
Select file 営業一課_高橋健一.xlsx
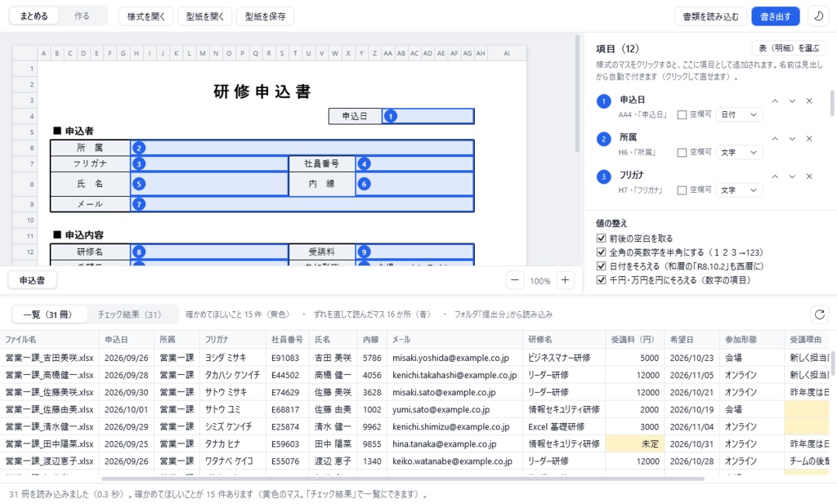49,375
